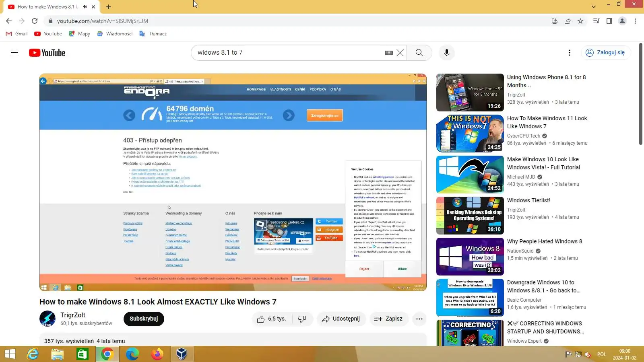Open the Chrome profile icon

pos(622,21)
